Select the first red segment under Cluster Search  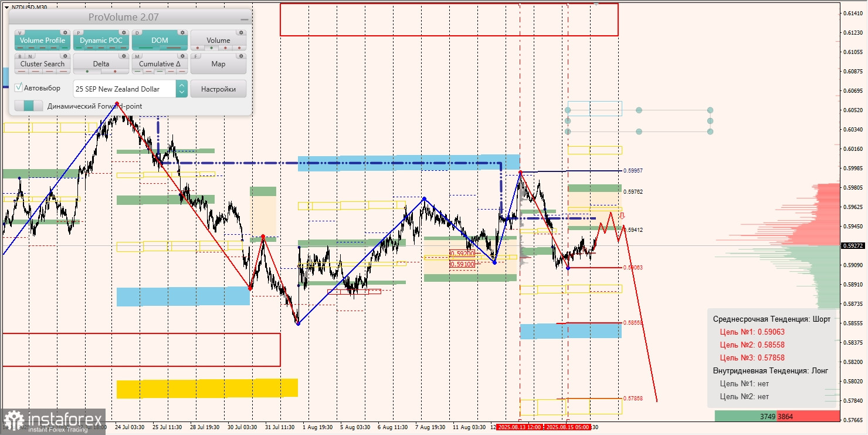pos(22,71)
